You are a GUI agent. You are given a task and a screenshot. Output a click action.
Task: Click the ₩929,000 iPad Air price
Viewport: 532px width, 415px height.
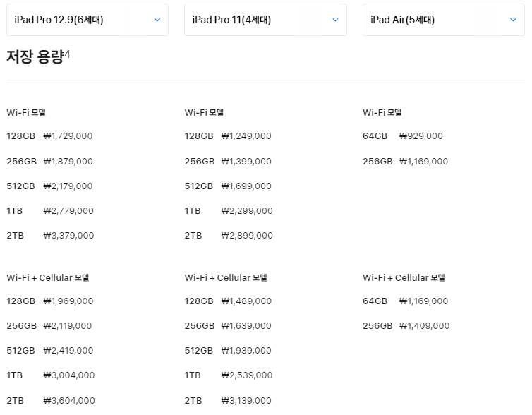tap(421, 136)
